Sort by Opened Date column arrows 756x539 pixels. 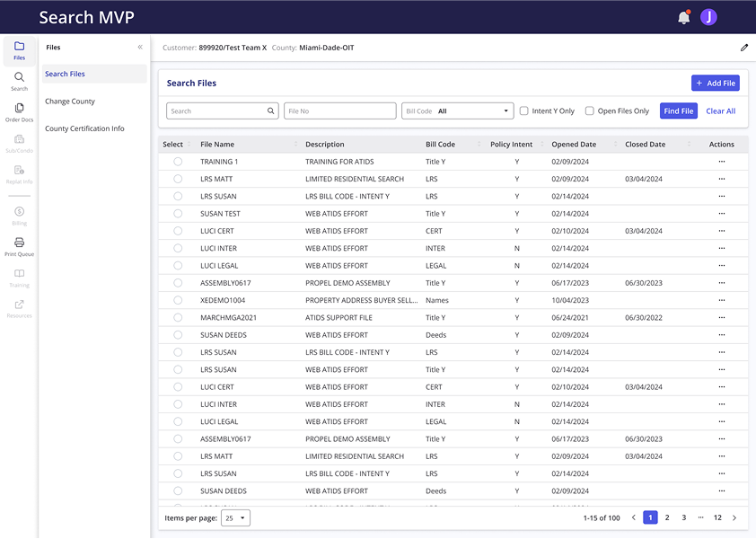(x=616, y=145)
